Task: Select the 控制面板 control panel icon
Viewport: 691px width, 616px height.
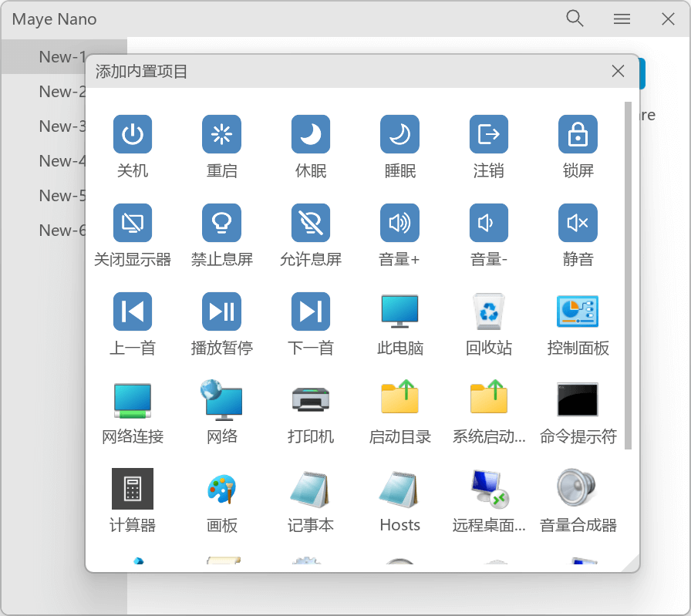Action: pyautogui.click(x=578, y=311)
